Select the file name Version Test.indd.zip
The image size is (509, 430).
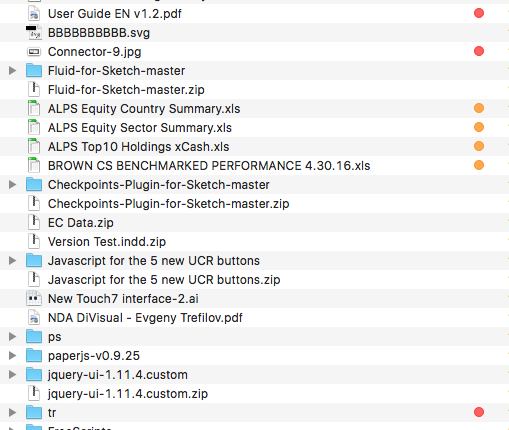point(107,242)
